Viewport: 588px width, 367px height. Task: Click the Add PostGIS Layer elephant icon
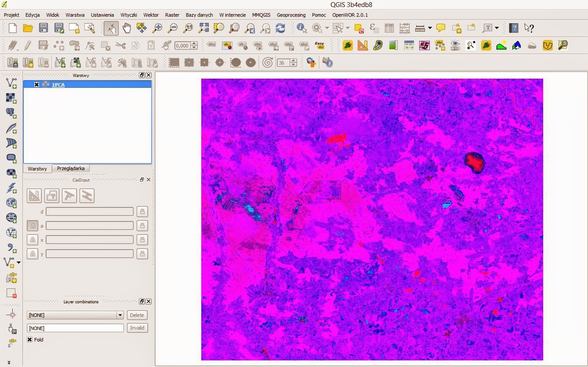point(11,113)
